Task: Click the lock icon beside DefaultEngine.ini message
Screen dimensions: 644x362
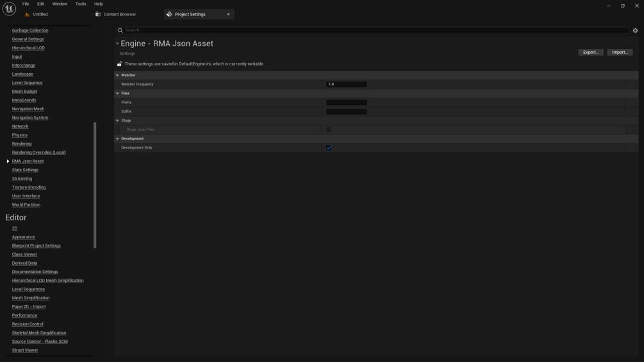Action: coord(120,63)
